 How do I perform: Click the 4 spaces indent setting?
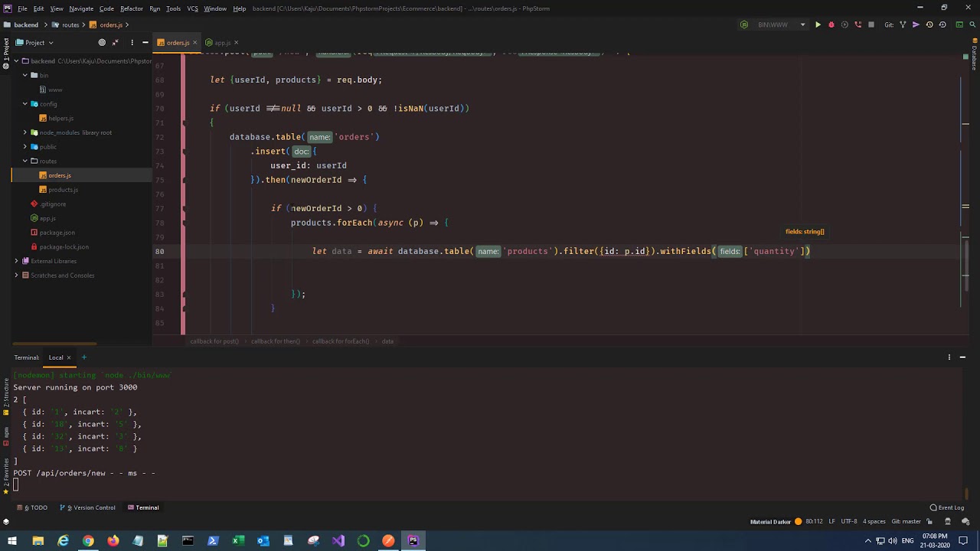click(x=874, y=522)
